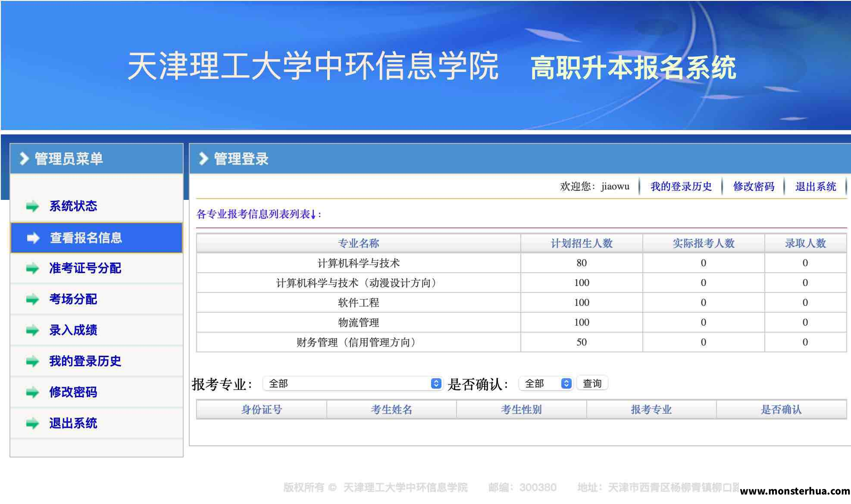Click the 考生性别 column header

[521, 410]
